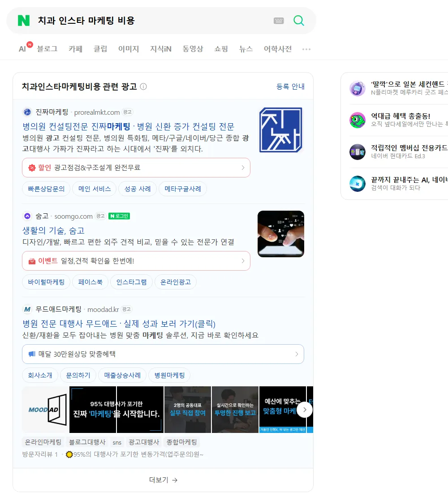
Task: Expand more tabs with the three-dots icon
Action: pos(306,49)
